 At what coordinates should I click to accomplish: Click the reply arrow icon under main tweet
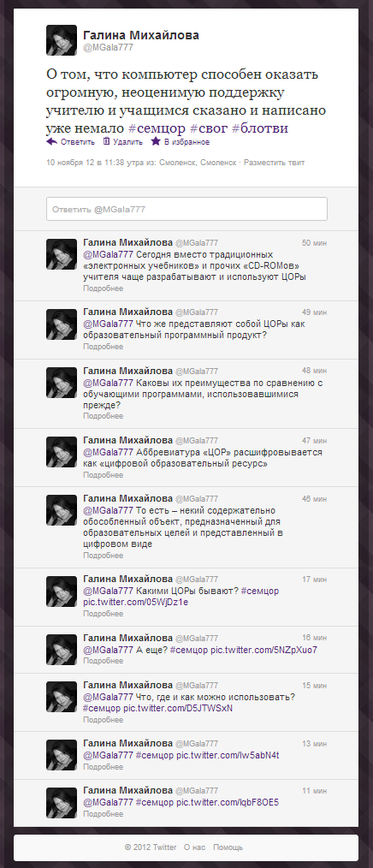[x=52, y=142]
